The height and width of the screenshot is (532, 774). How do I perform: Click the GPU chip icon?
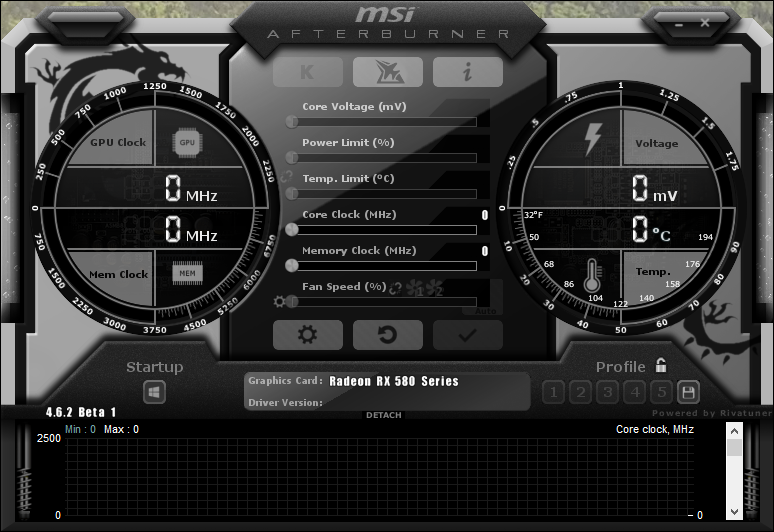click(x=187, y=143)
